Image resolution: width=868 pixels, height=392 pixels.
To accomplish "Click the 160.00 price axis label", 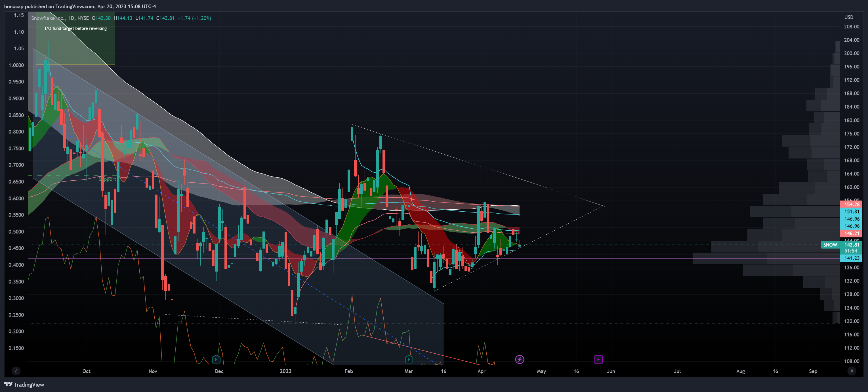I will (x=852, y=187).
